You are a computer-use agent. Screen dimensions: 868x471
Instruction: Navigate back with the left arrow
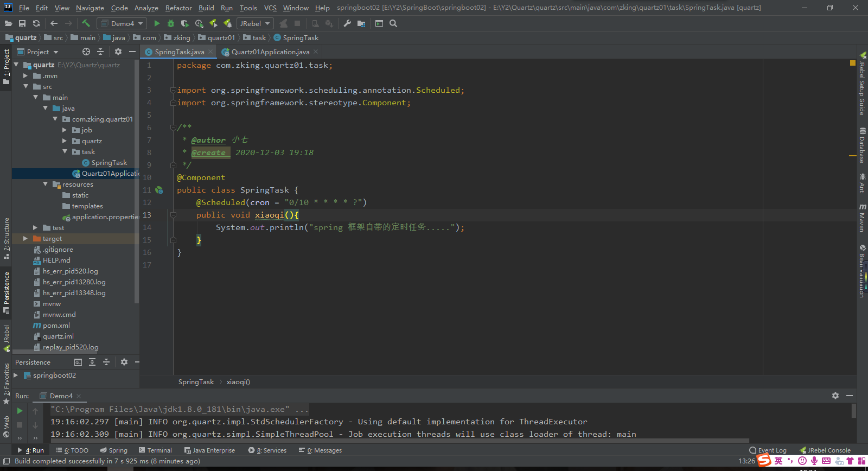(x=54, y=23)
